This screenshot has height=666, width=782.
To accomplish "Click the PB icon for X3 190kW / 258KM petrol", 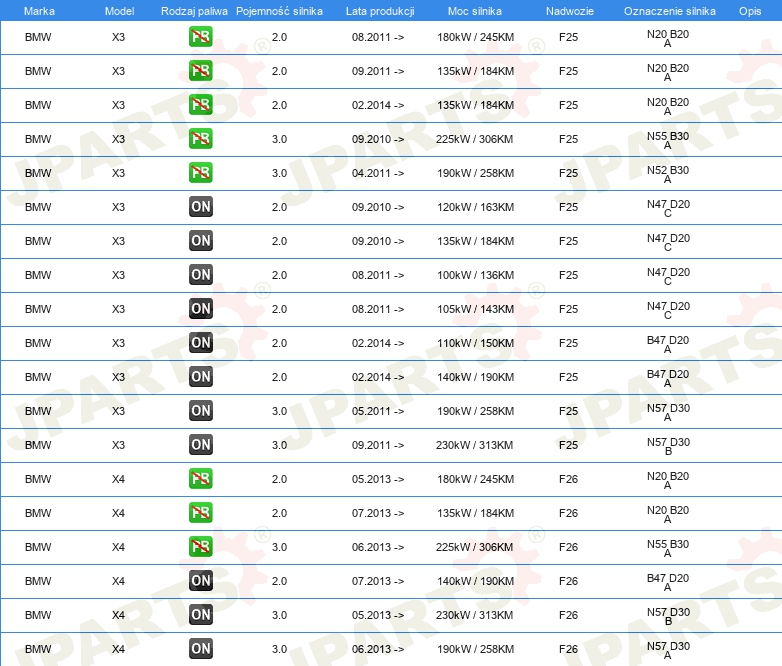I will coord(201,173).
